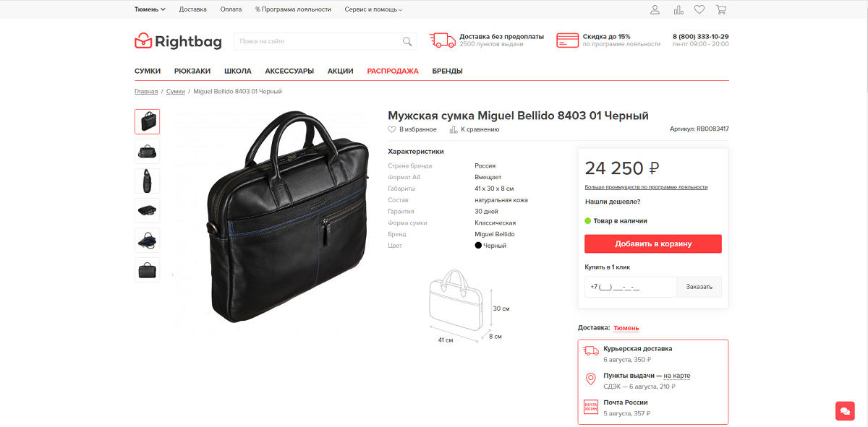868x427 pixels.
Task: Open the chat widget icon
Action: [x=845, y=410]
